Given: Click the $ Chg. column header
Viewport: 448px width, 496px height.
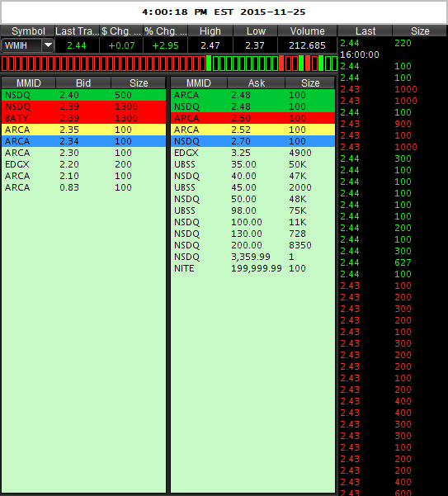Looking at the screenshot, I should 121,31.
